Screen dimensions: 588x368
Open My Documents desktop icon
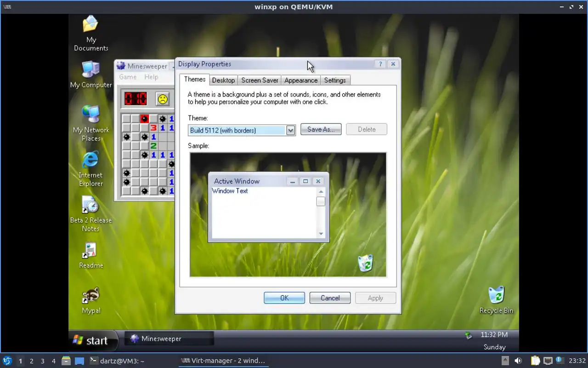pyautogui.click(x=91, y=33)
